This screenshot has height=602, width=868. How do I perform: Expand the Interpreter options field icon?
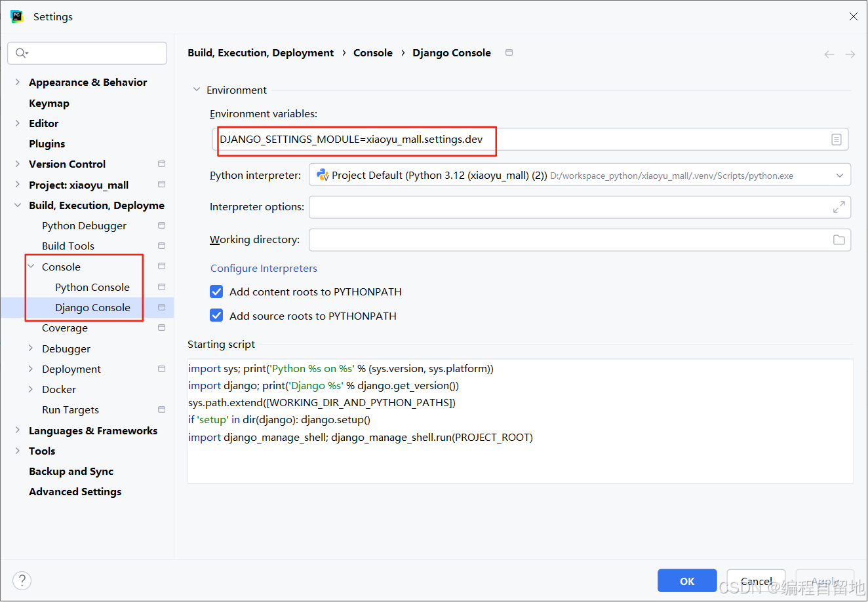[x=838, y=207]
